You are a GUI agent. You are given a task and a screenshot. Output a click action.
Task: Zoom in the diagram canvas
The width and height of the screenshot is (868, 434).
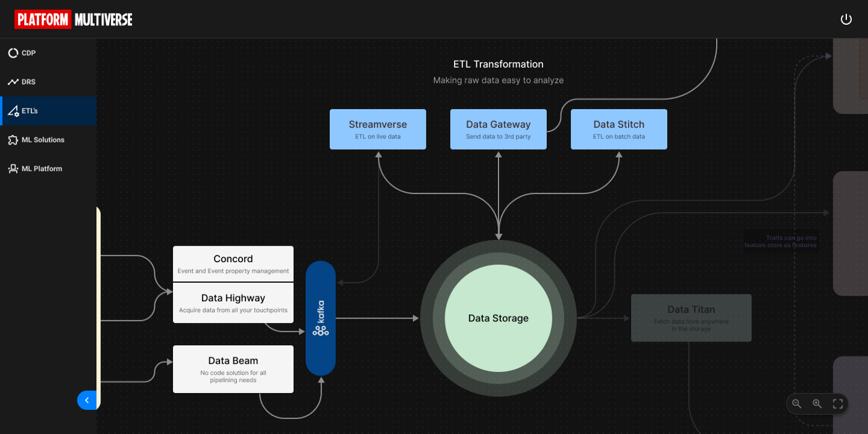coord(817,404)
